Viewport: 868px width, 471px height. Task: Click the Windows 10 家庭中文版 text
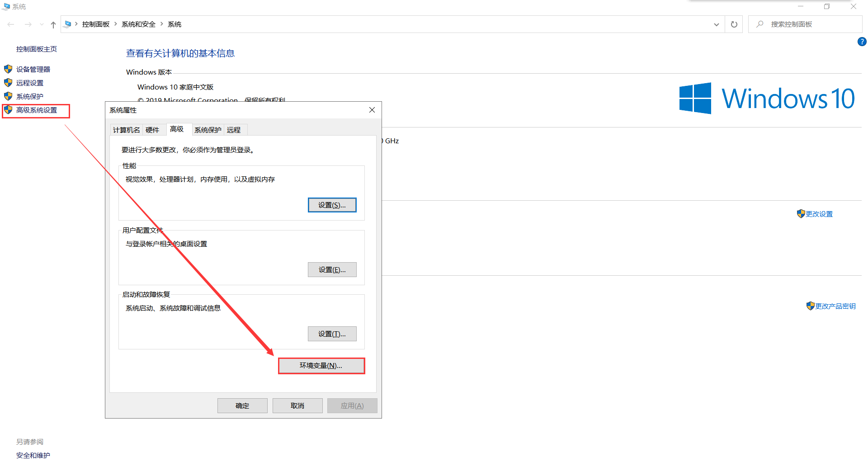coord(175,87)
